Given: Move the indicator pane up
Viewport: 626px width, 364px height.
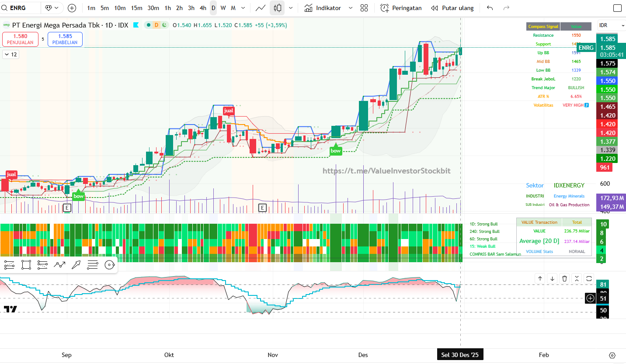Looking at the screenshot, I should pos(540,278).
